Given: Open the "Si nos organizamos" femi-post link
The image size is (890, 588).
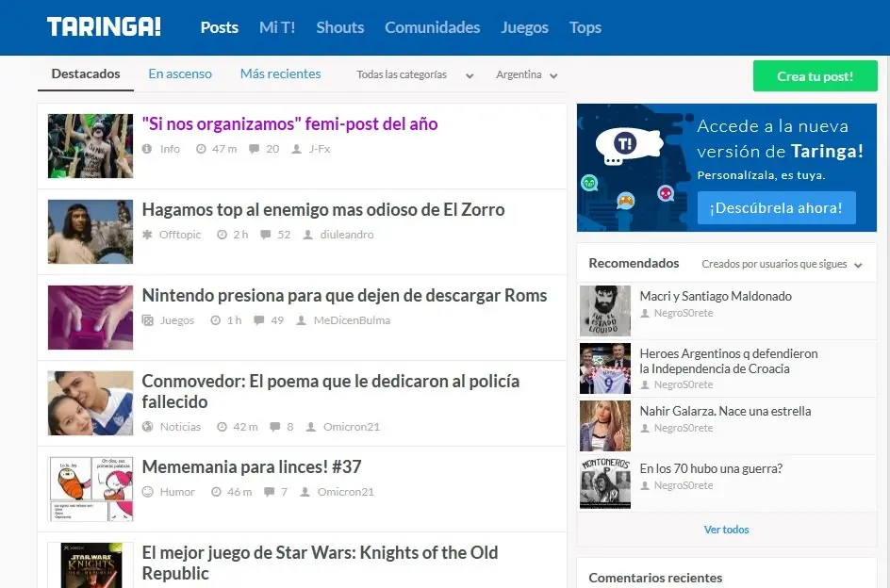Looking at the screenshot, I should pyautogui.click(x=289, y=123).
